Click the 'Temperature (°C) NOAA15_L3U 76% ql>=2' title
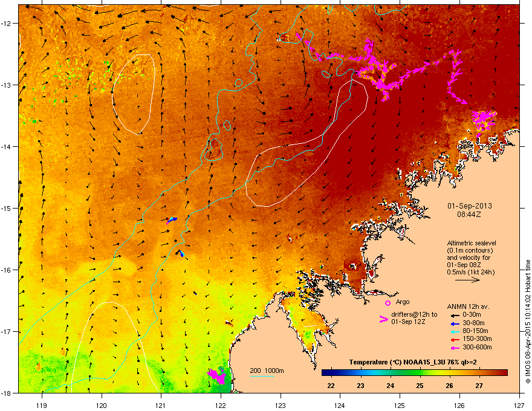This screenshot has height=411, width=532. coord(413,362)
